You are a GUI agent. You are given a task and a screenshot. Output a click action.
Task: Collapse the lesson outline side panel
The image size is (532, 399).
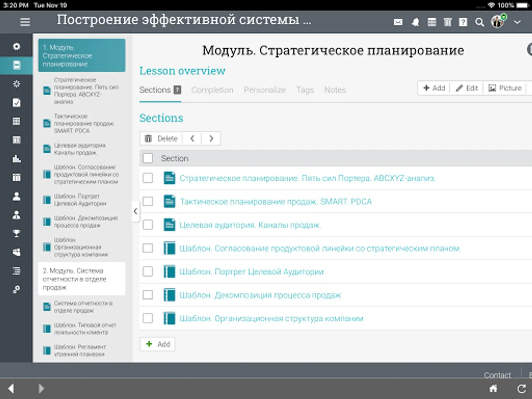(136, 211)
